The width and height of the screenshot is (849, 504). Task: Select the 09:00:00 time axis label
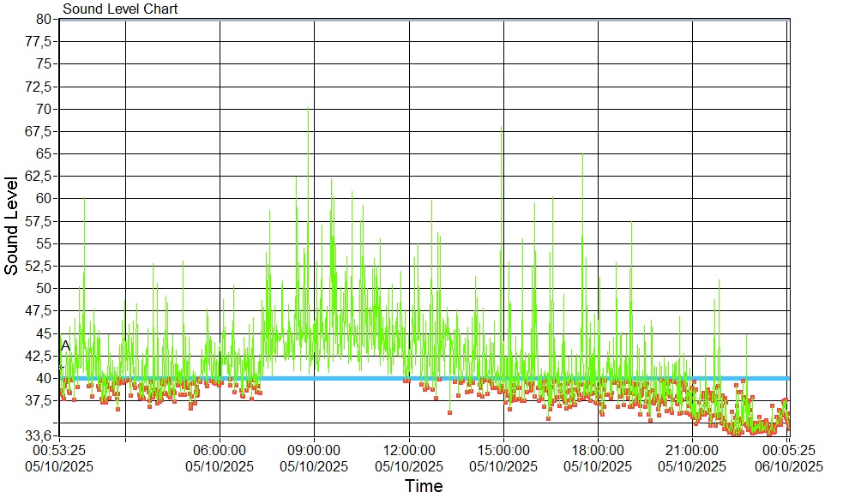pos(314,450)
